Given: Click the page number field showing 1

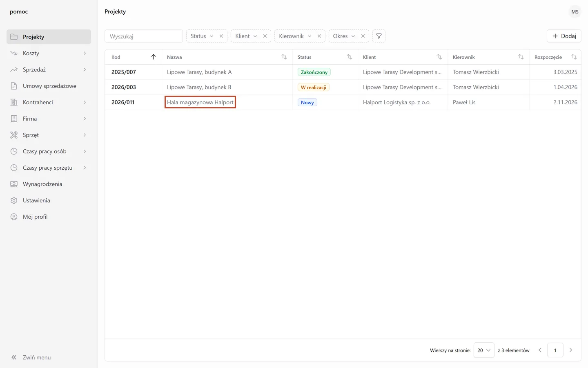Looking at the screenshot, I should tap(555, 350).
